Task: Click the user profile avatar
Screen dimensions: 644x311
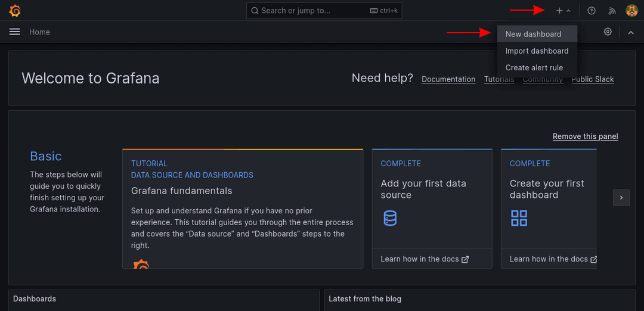Action: (631, 11)
